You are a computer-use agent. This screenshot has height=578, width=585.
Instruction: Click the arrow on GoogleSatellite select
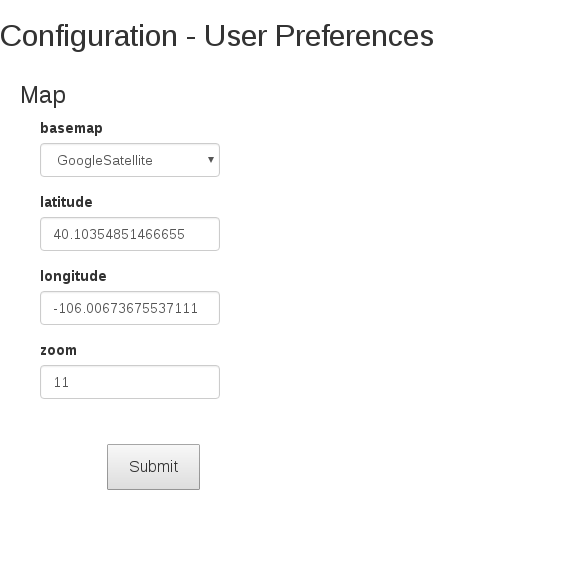211,160
